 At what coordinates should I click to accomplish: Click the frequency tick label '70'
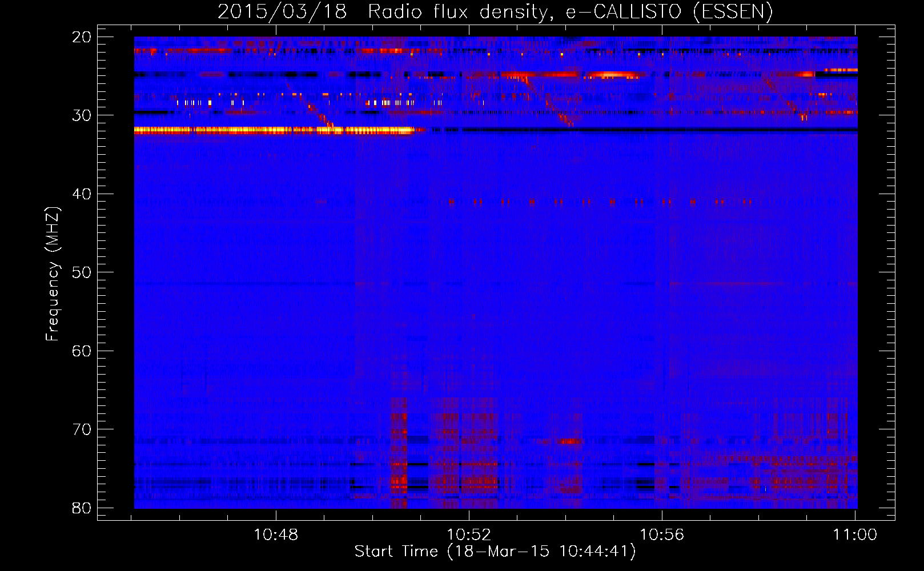(82, 429)
